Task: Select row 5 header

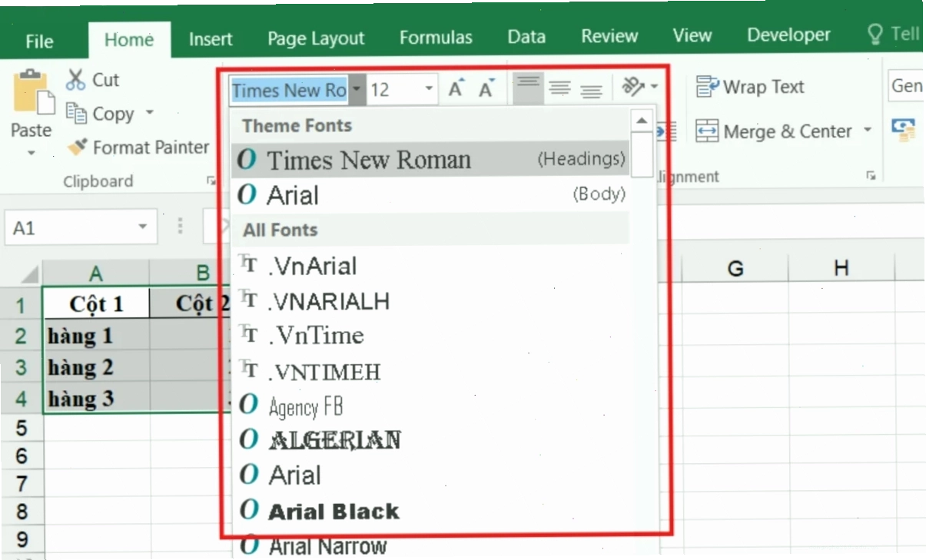Action: pos(21,427)
